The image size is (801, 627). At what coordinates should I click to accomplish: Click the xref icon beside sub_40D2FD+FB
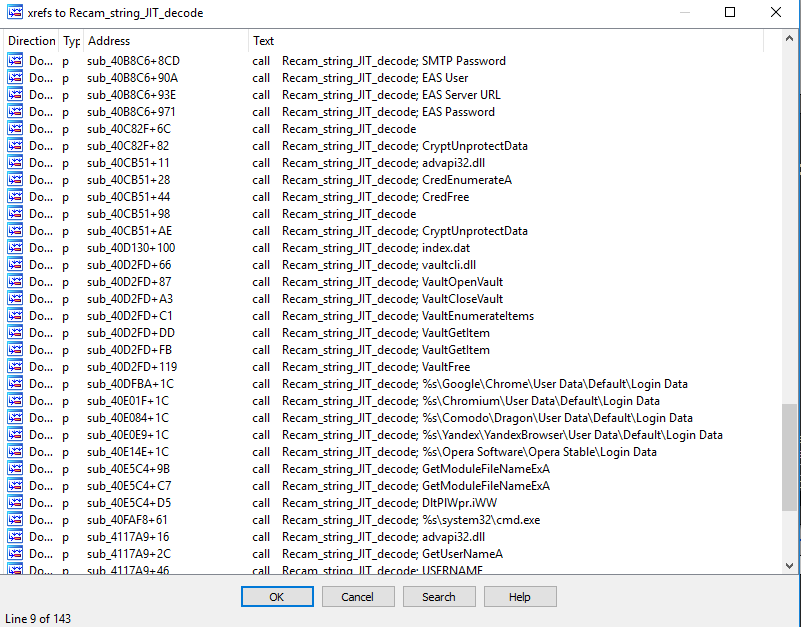point(15,350)
